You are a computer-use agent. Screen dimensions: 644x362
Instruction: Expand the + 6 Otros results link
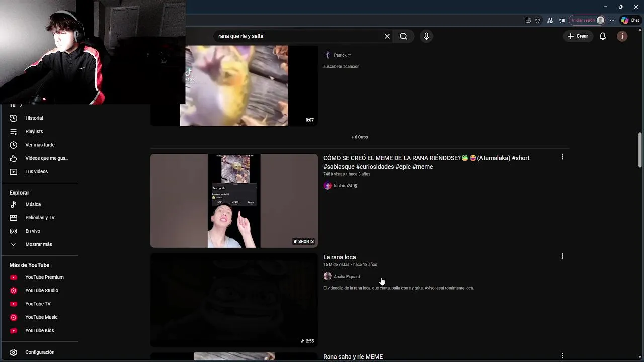(x=360, y=137)
